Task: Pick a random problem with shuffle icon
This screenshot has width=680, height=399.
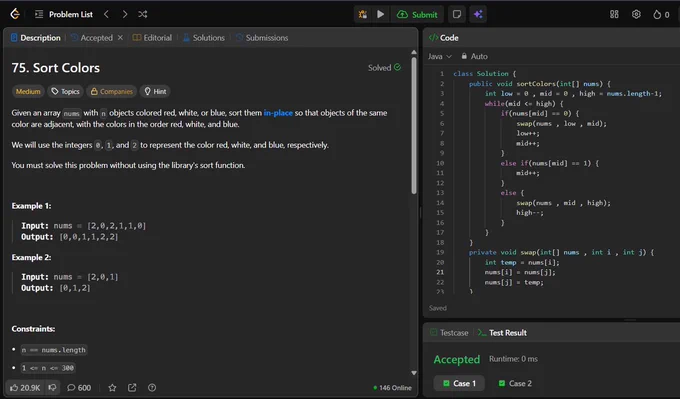Action: (x=143, y=14)
